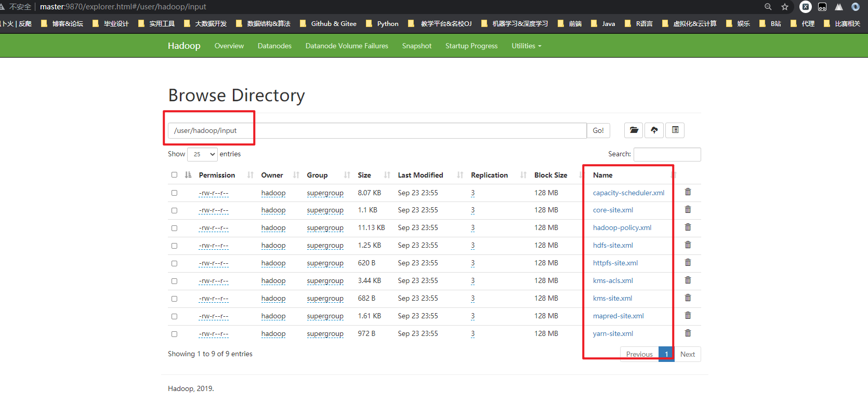Delete kms-acls.xml using its trash icon

688,280
